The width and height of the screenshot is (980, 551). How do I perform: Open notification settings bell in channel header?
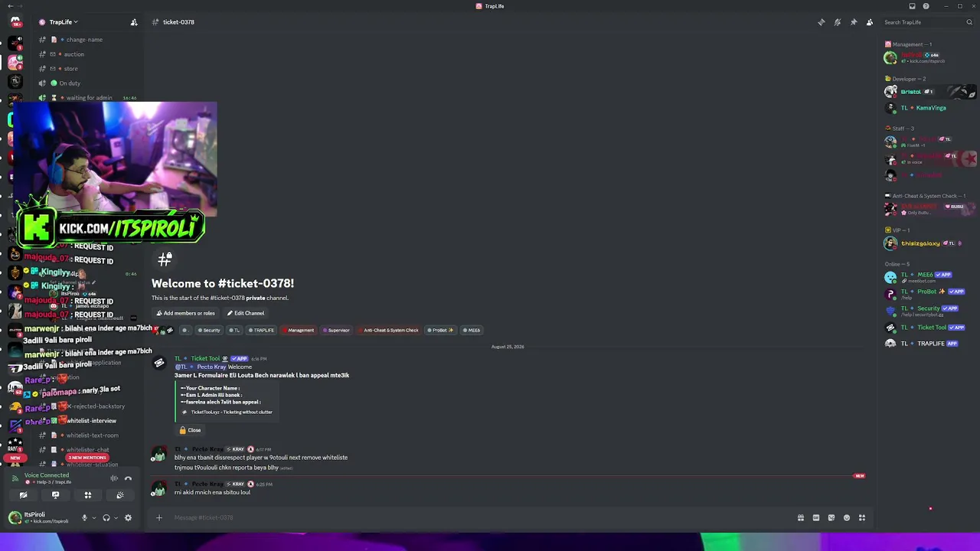[x=838, y=22]
